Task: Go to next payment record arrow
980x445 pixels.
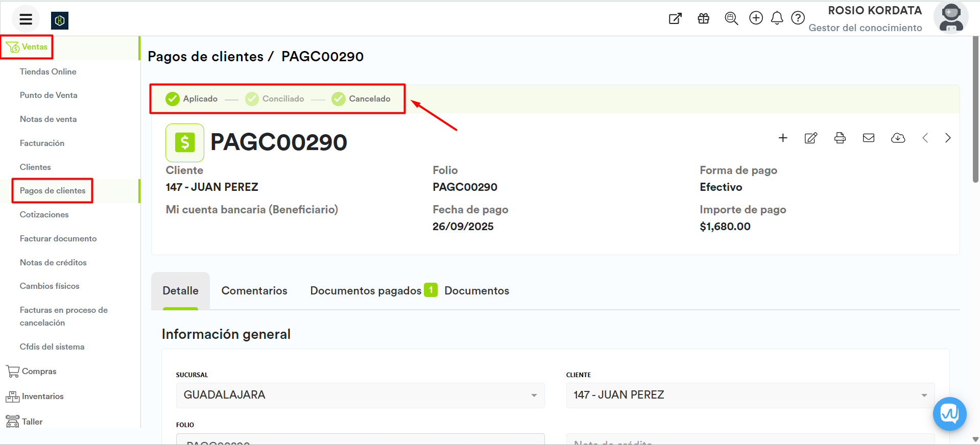Action: 947,138
